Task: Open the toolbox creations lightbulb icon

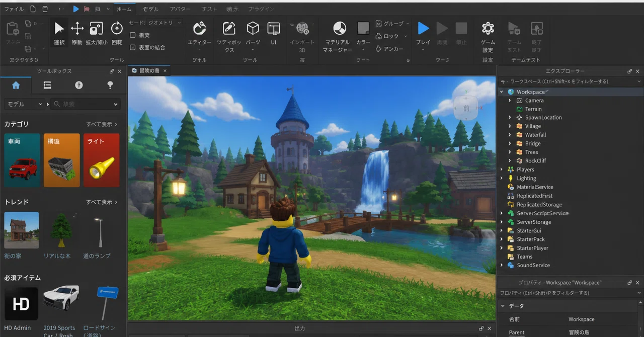Action: [110, 85]
